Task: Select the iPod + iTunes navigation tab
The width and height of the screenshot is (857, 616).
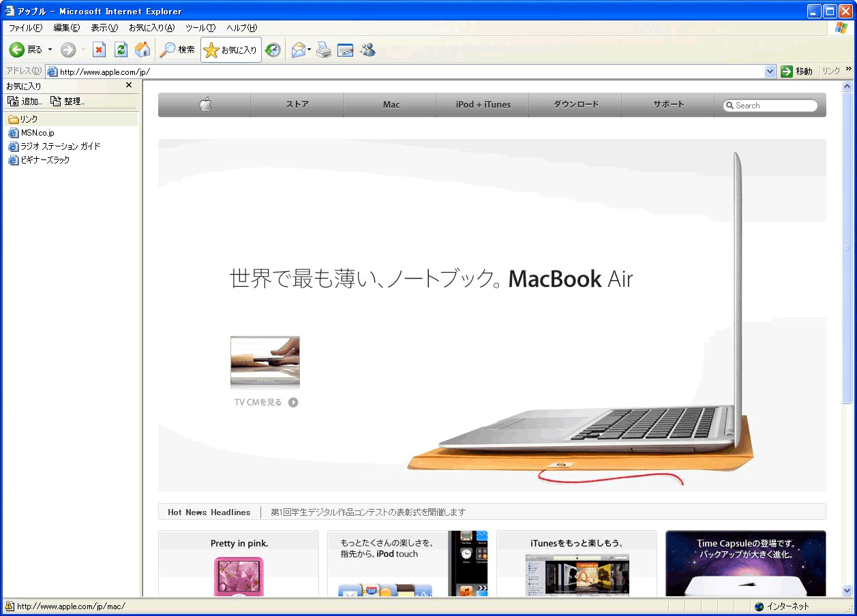Action: click(483, 105)
